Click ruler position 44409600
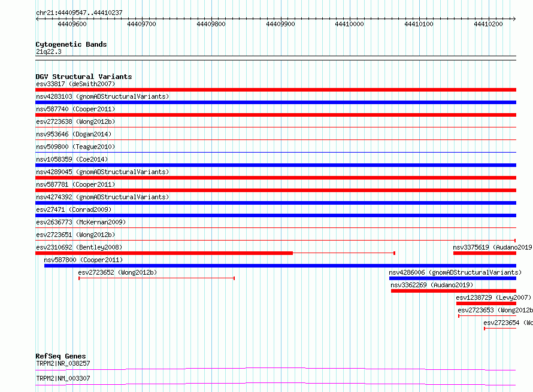 [72, 24]
